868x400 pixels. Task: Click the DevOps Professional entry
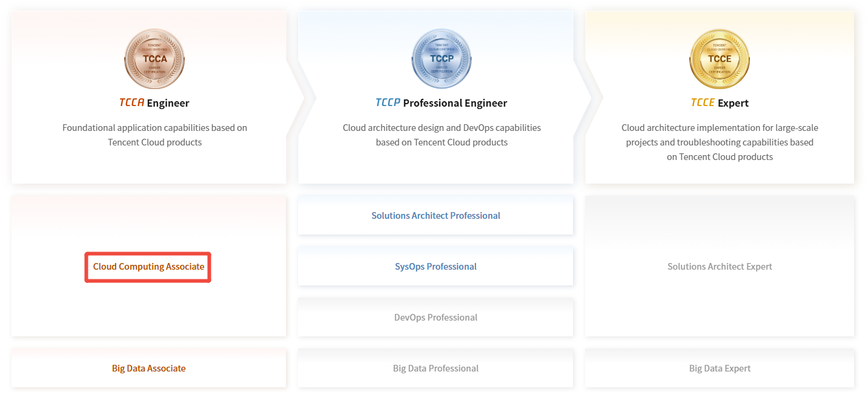coord(436,318)
